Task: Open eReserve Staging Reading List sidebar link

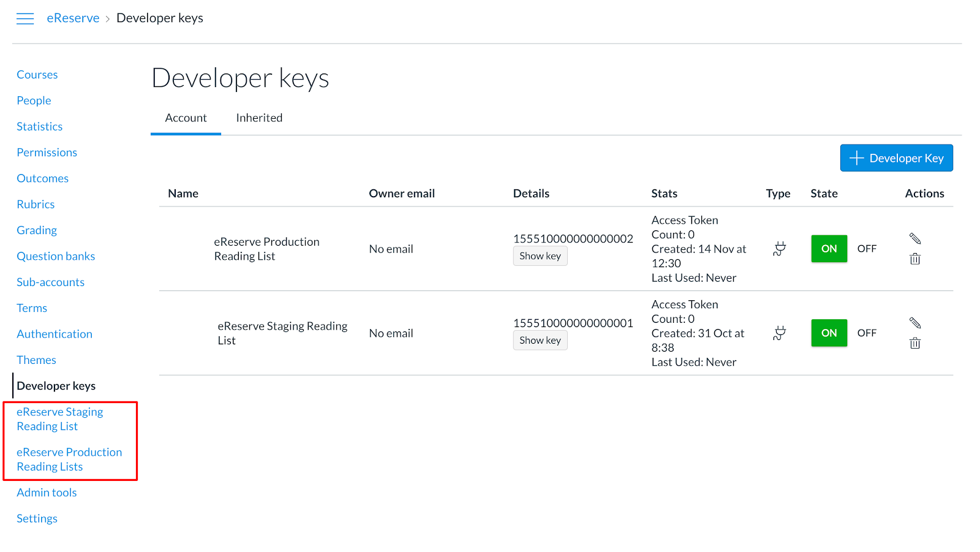Action: (x=59, y=419)
